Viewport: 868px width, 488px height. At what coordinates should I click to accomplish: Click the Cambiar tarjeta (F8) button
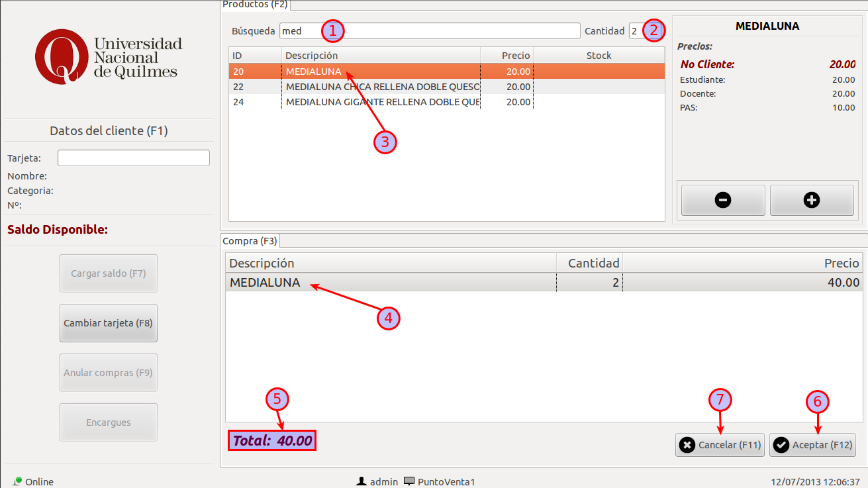click(109, 323)
